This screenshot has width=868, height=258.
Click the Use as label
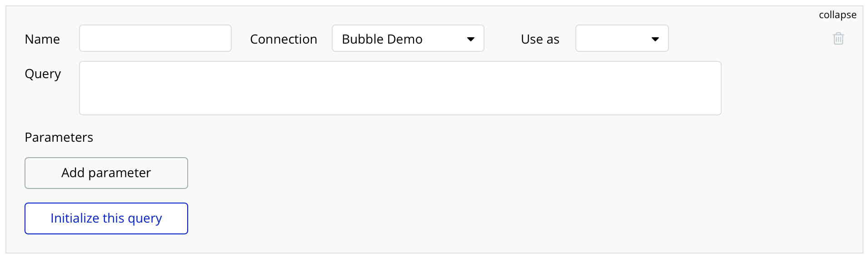click(x=540, y=40)
